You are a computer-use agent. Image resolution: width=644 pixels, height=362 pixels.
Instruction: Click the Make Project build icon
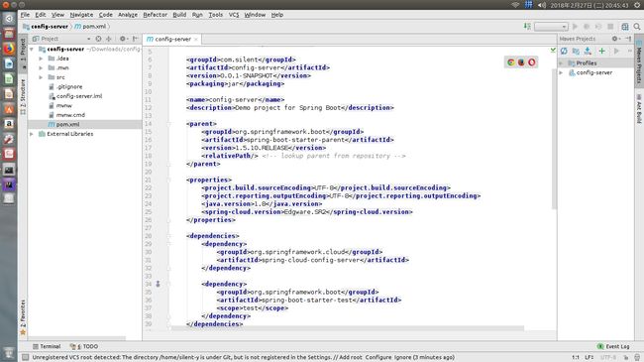click(x=527, y=27)
